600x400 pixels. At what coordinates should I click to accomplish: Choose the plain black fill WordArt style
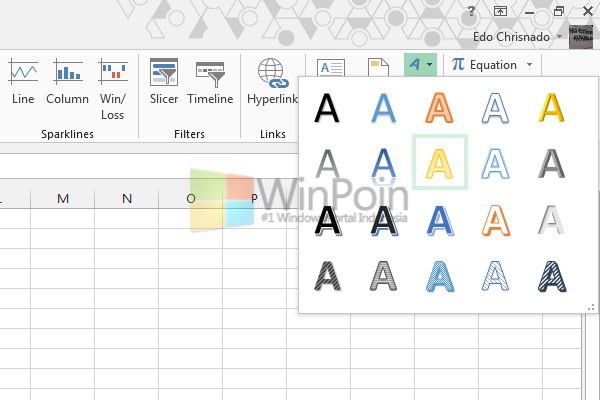click(x=327, y=108)
